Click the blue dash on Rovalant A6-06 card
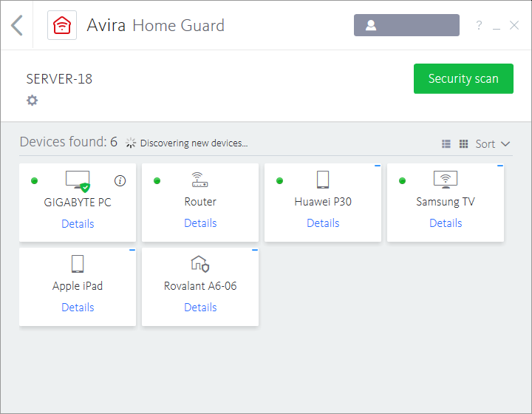This screenshot has width=532, height=414. [255, 250]
